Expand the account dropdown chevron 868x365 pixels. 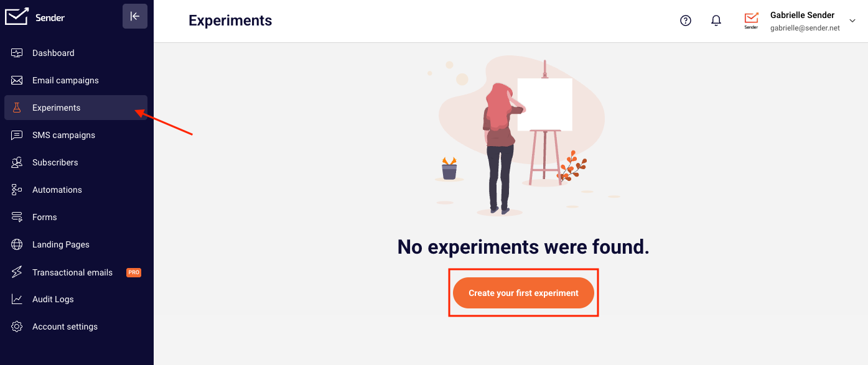(x=852, y=21)
